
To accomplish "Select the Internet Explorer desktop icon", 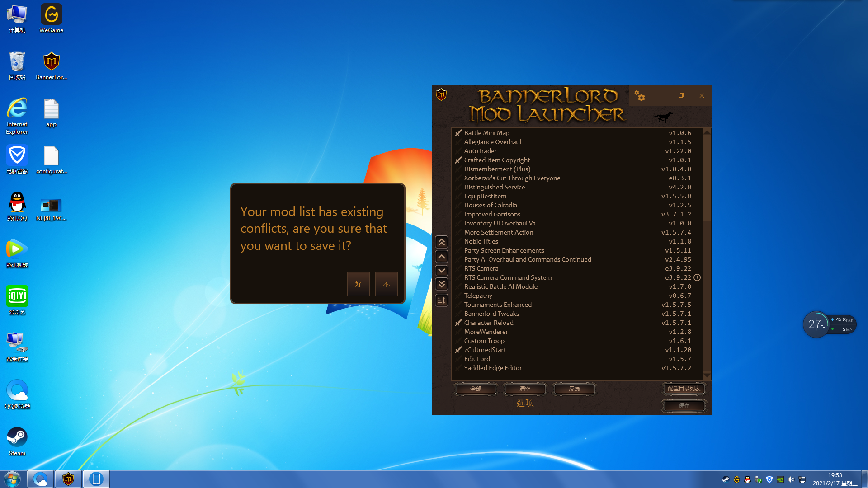I will 17,116.
